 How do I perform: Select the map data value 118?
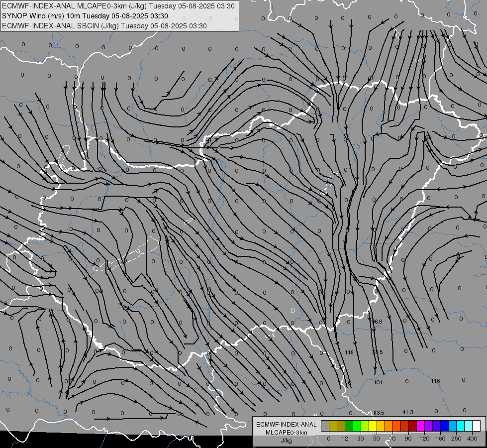(349, 352)
